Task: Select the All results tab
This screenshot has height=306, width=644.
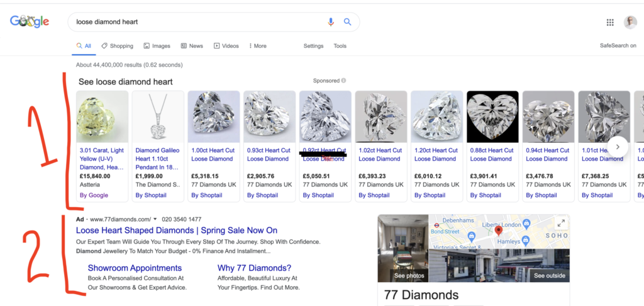Action: [x=84, y=46]
